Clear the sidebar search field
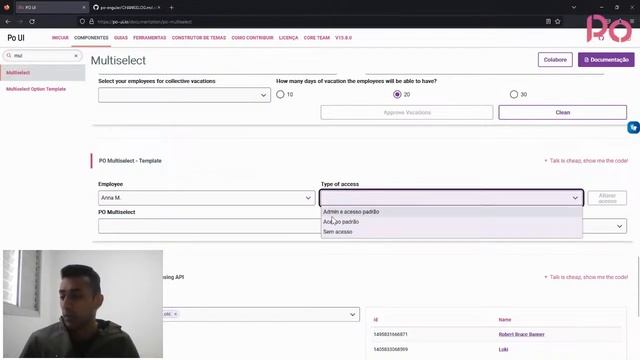Image resolution: width=640 pixels, height=360 pixels. point(76,56)
